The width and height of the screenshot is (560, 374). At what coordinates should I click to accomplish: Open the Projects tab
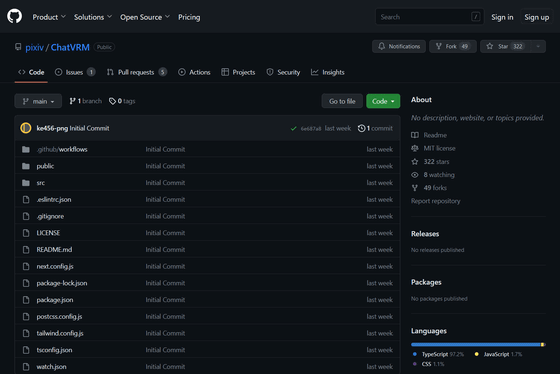coord(238,72)
